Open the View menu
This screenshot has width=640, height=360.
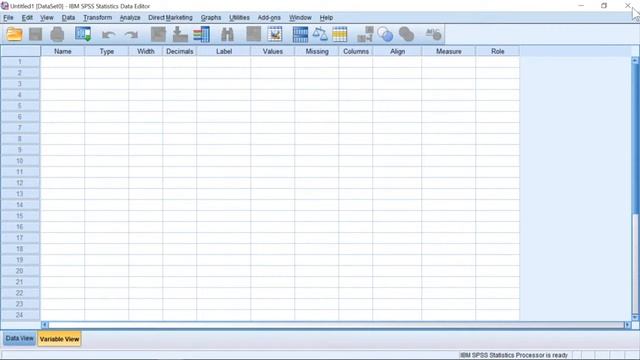pyautogui.click(x=47, y=18)
